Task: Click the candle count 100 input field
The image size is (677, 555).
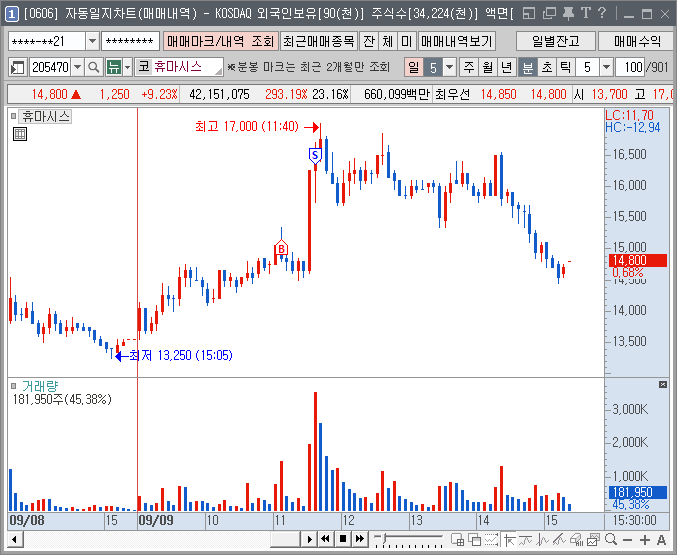Action: click(x=630, y=67)
